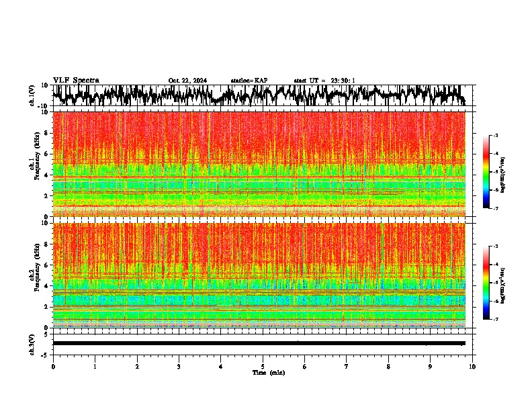This screenshot has width=532, height=411.
Task: Click the "2" kHz tick on ch.1 spectrogram
Action: tap(46, 196)
